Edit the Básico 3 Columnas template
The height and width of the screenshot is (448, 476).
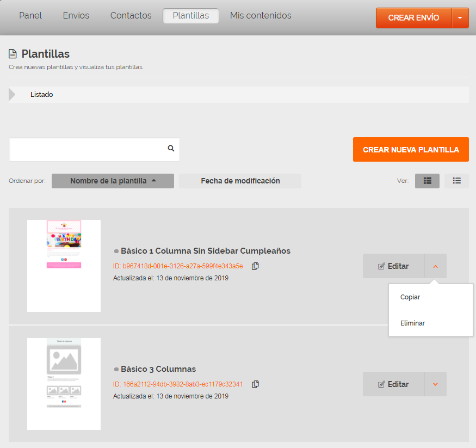click(x=393, y=384)
